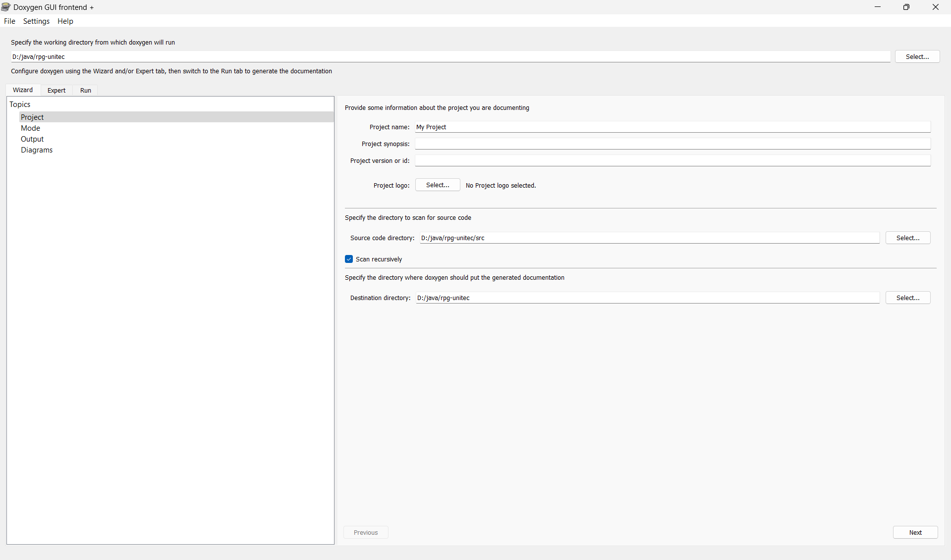Screen dimensions: 951x560
Task: Click the working directory Select button
Action: (x=917, y=56)
